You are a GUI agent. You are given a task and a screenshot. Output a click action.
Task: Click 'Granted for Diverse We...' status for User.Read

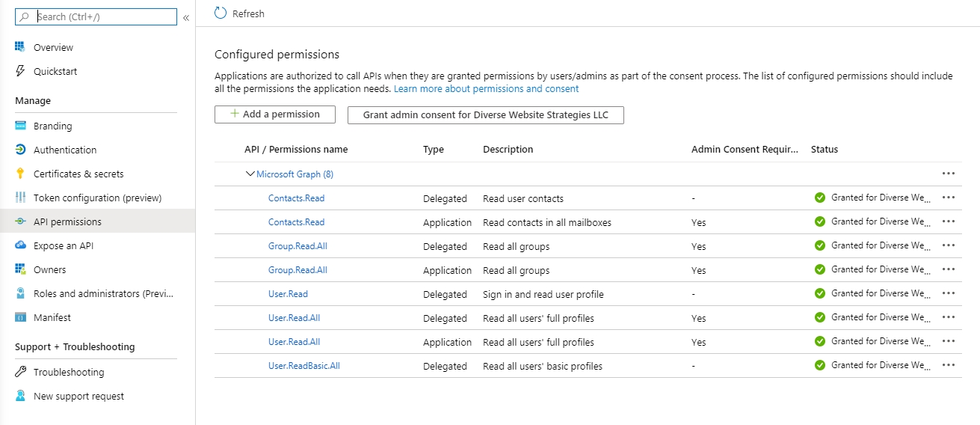tap(881, 293)
